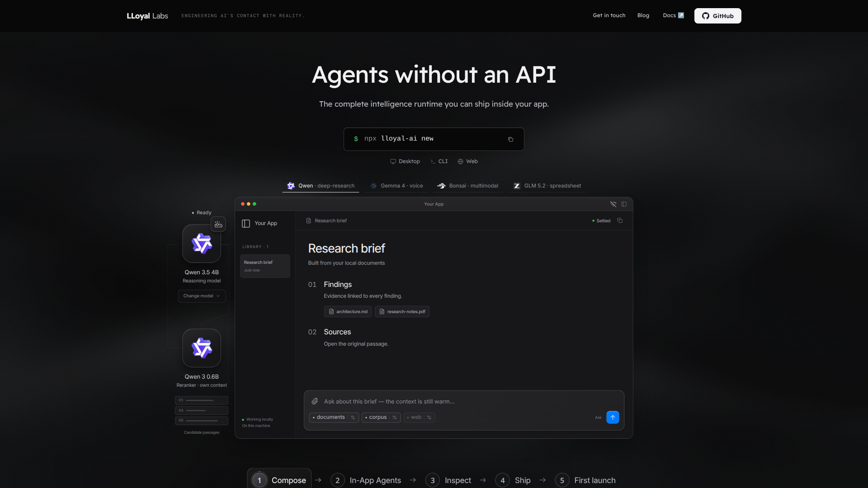
Task: Open the research-notes.pdf file chip
Action: (402, 312)
